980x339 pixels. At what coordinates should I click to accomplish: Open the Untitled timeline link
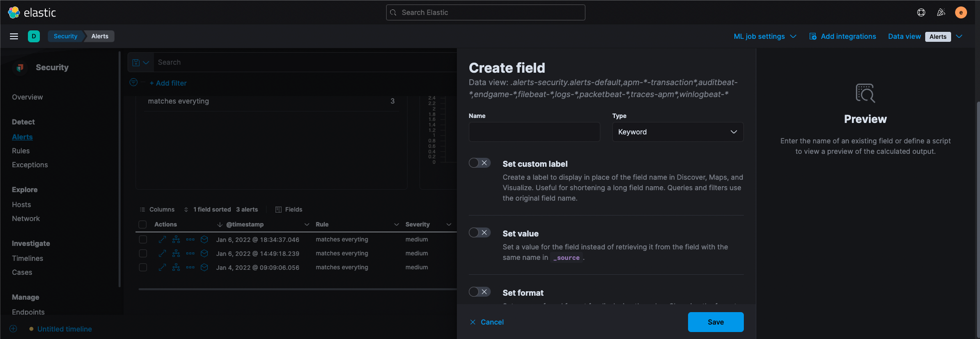(x=64, y=329)
